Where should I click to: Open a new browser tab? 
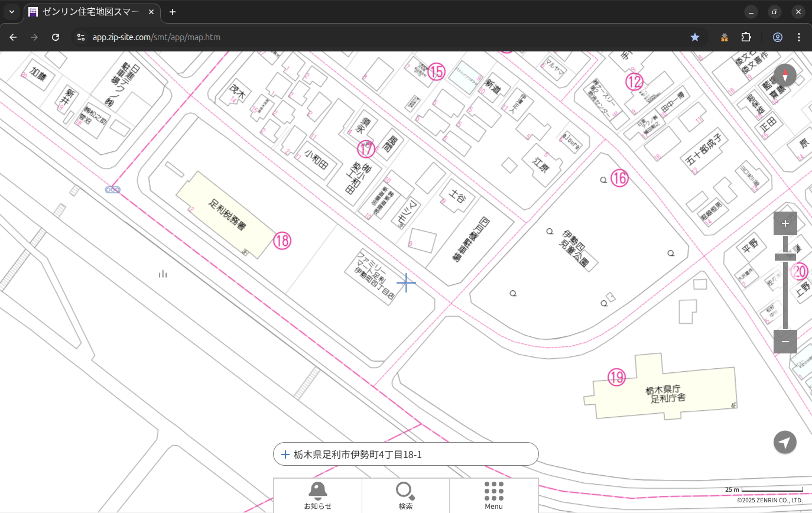tap(173, 12)
